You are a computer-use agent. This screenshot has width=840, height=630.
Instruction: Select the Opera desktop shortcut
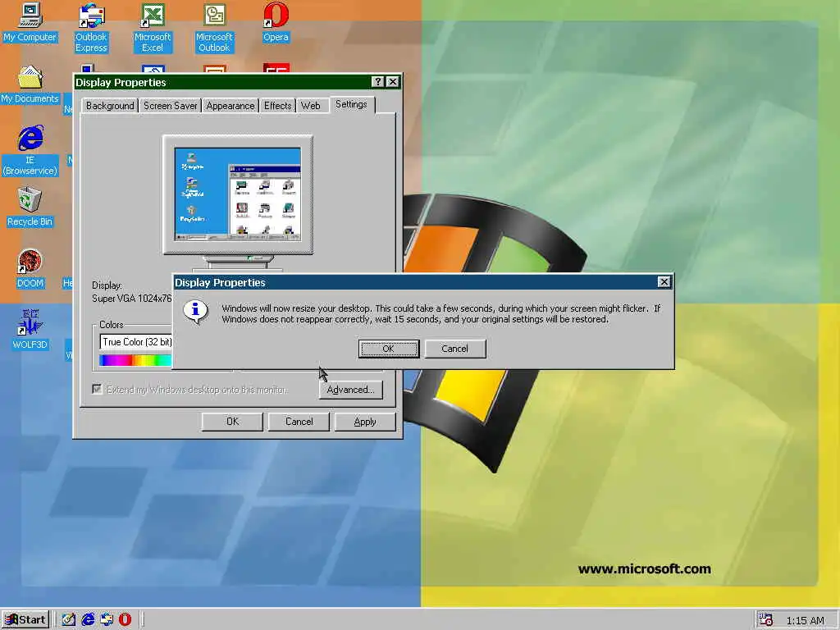point(276,21)
